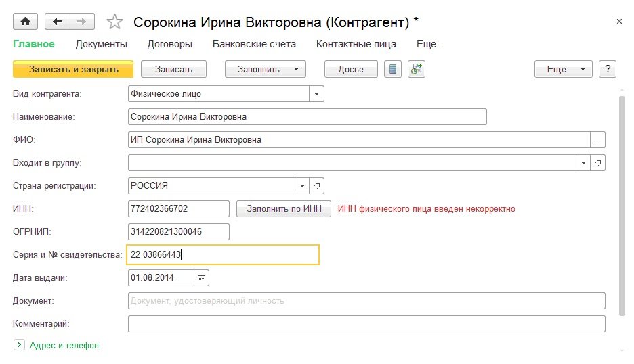Open Страна регистрации record with square icon
634x364 pixels.
pyautogui.click(x=316, y=185)
